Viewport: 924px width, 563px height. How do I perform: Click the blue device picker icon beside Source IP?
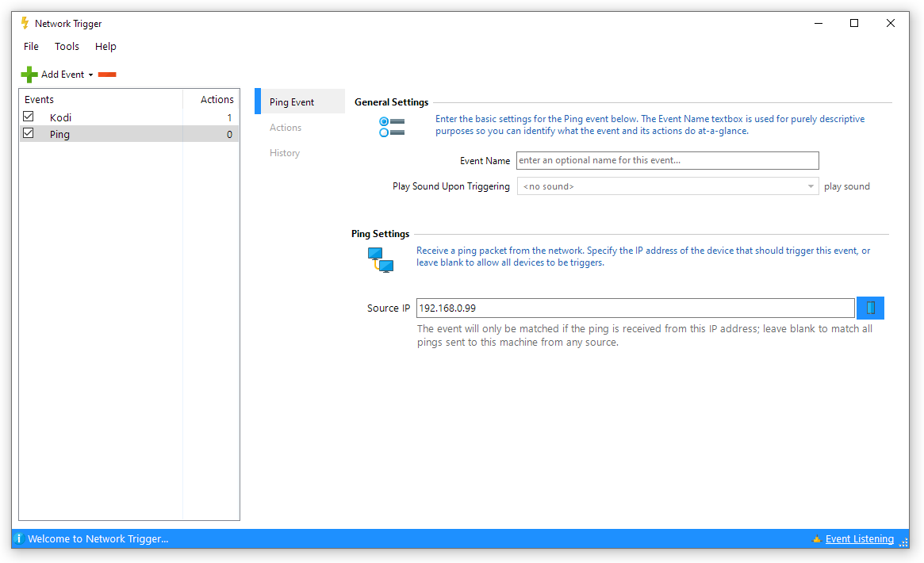pos(870,308)
